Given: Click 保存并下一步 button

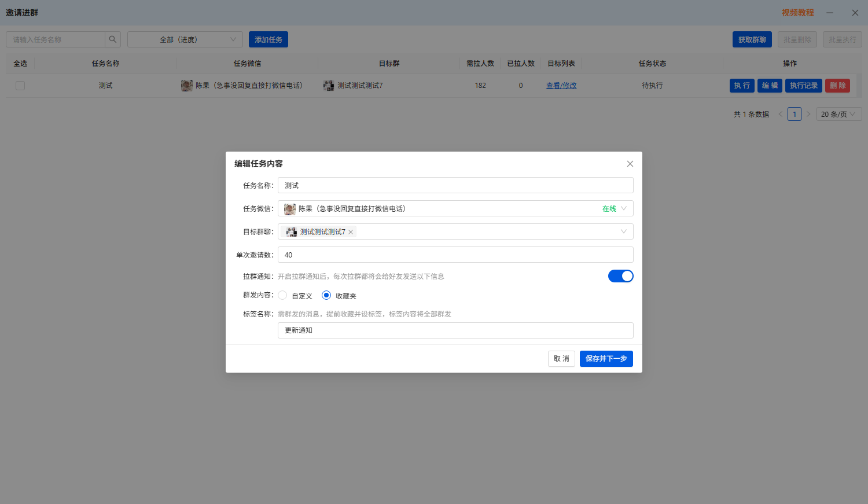Looking at the screenshot, I should tap(606, 359).
